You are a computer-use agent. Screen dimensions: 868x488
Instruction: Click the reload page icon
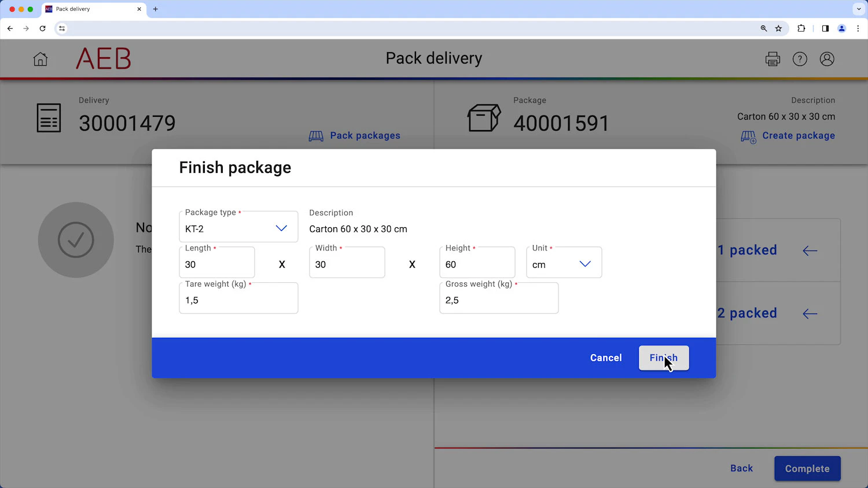coord(42,28)
